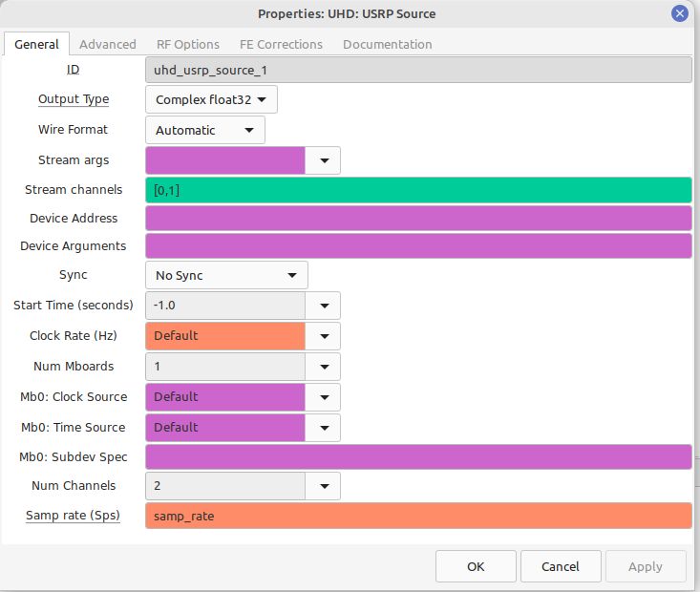Viewport: 700px width, 592px height.
Task: Click the Device Arguments field
Action: tap(418, 246)
